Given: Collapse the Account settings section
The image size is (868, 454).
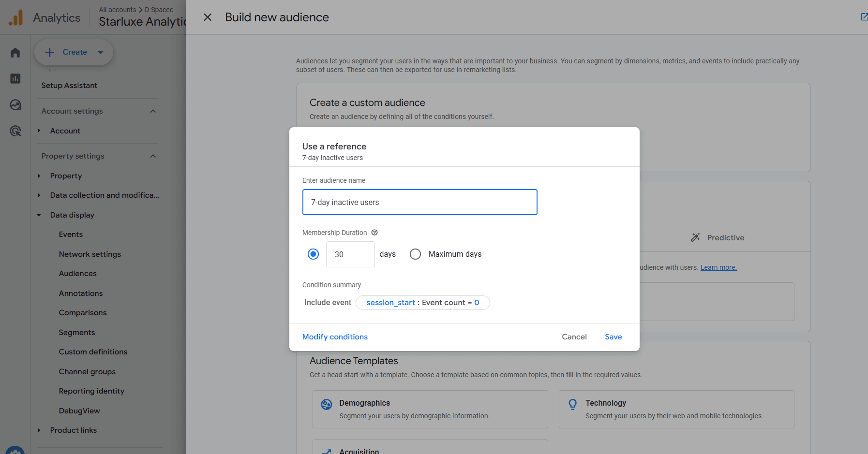Looking at the screenshot, I should [x=153, y=111].
